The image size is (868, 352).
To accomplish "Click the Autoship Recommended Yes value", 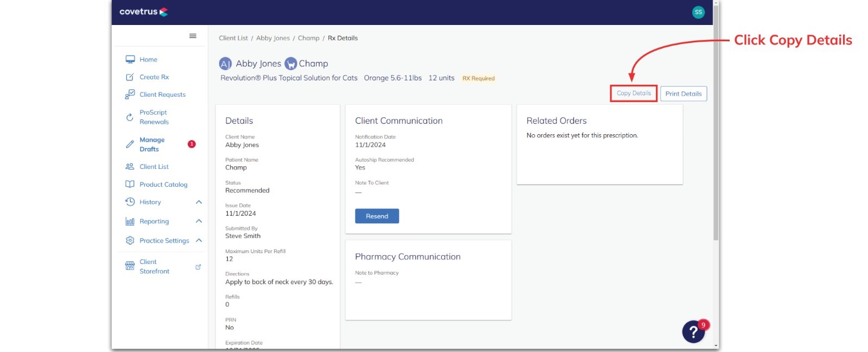I will pyautogui.click(x=360, y=167).
